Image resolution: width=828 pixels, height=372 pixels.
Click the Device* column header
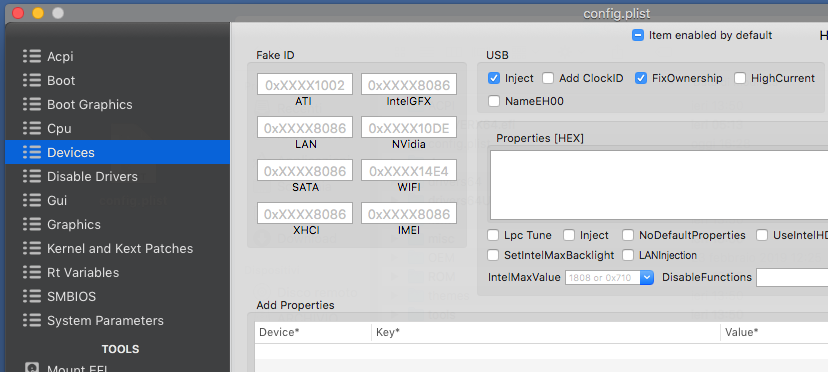[313, 332]
